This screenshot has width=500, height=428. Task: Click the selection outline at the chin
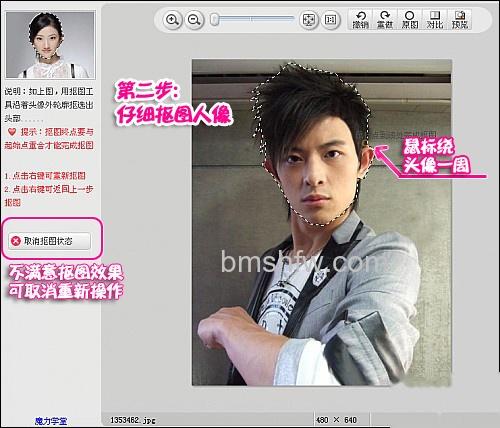point(321,225)
